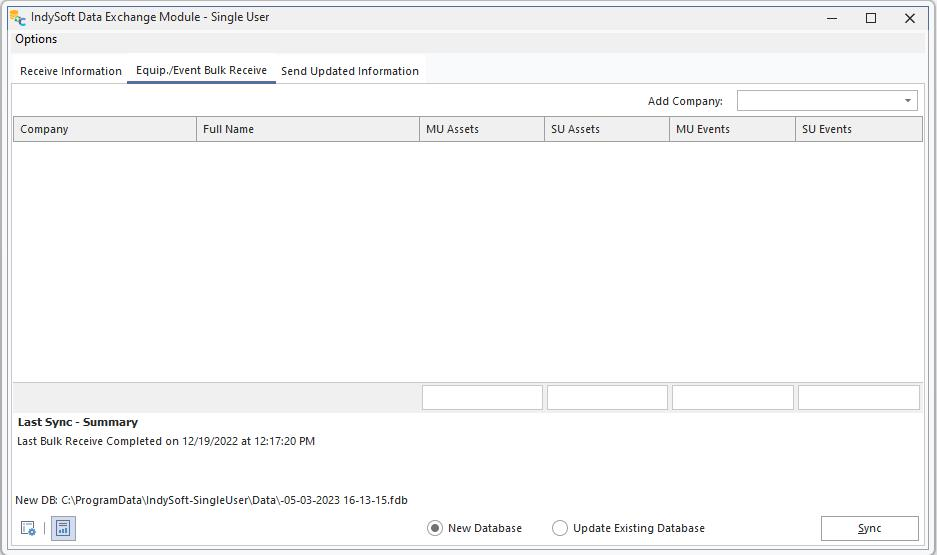
Task: Maximize the Data Exchange Module window
Action: pyautogui.click(x=871, y=18)
